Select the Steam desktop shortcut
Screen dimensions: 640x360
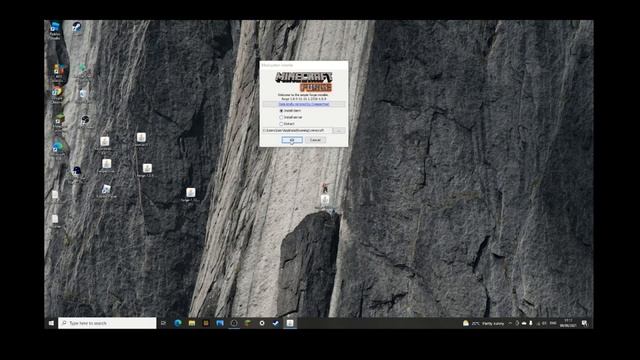(76, 28)
